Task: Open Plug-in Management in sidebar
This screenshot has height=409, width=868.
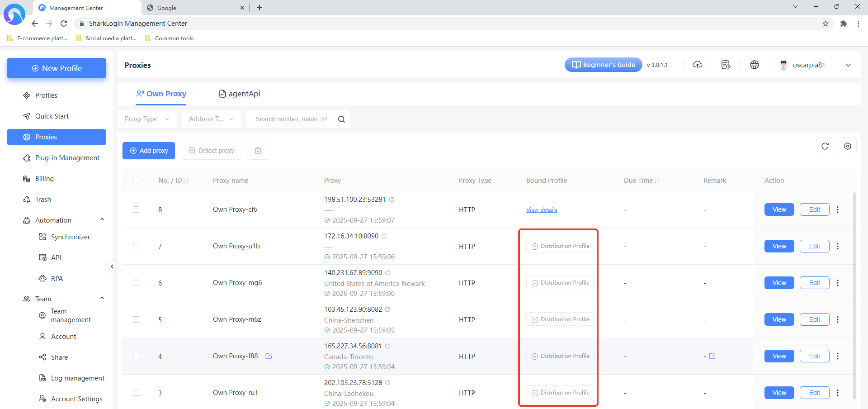Action: [x=67, y=158]
